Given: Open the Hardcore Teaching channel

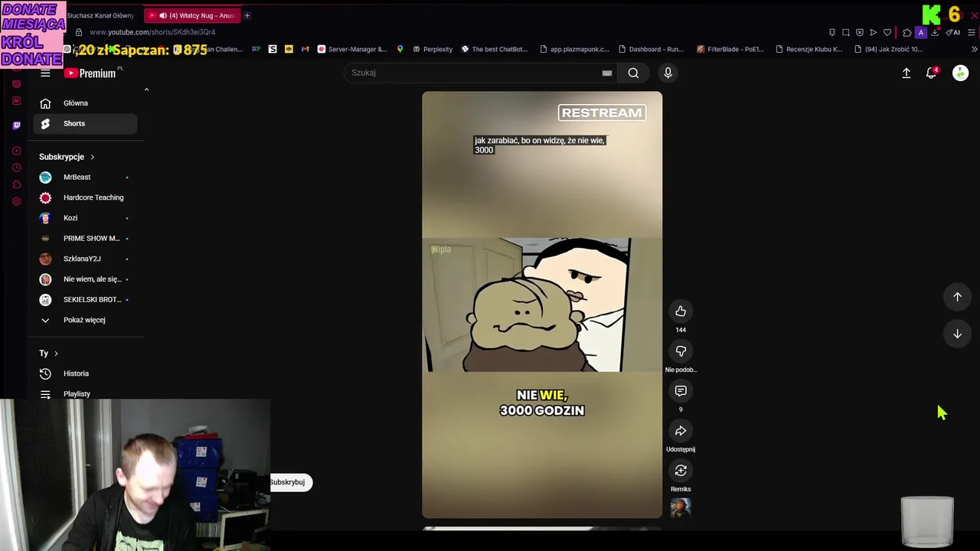Looking at the screenshot, I should pos(85,197).
